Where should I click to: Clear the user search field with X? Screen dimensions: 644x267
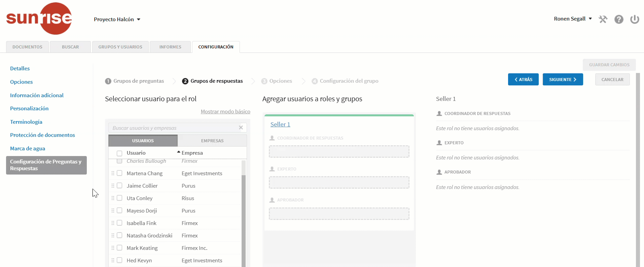pos(241,127)
